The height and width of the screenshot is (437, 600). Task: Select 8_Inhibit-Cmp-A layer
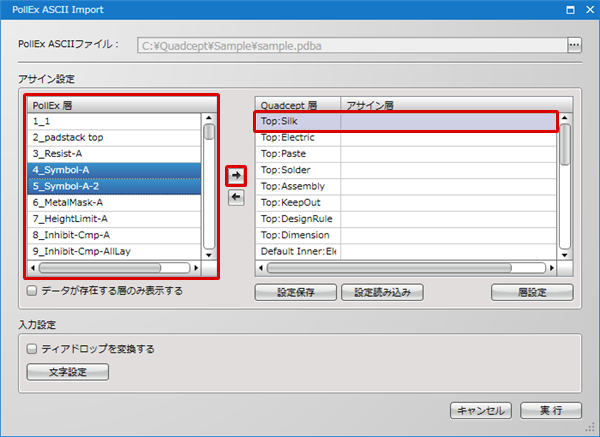click(x=114, y=235)
